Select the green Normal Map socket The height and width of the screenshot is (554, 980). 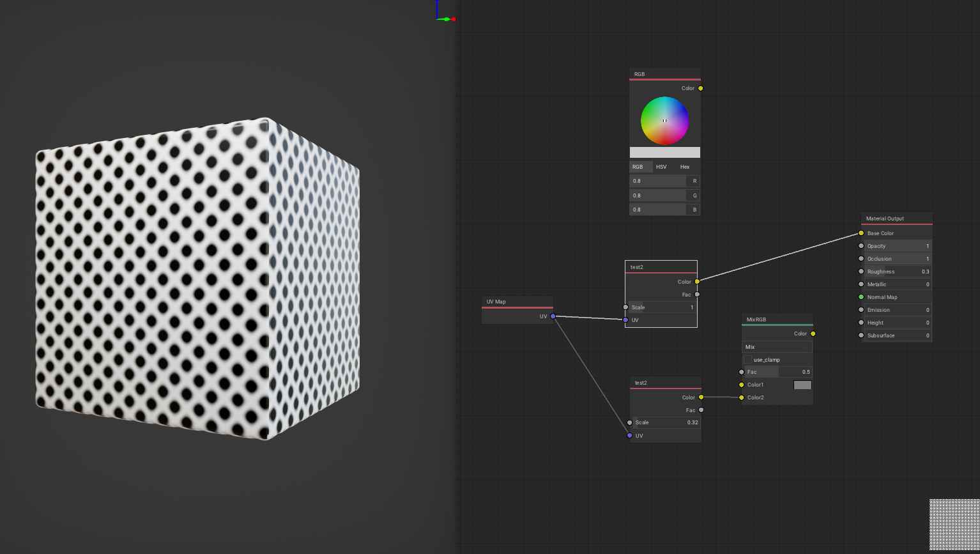pos(861,297)
